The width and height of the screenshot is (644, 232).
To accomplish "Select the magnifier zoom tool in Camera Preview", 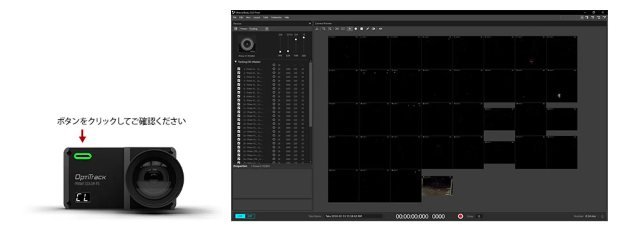I will pos(324,29).
